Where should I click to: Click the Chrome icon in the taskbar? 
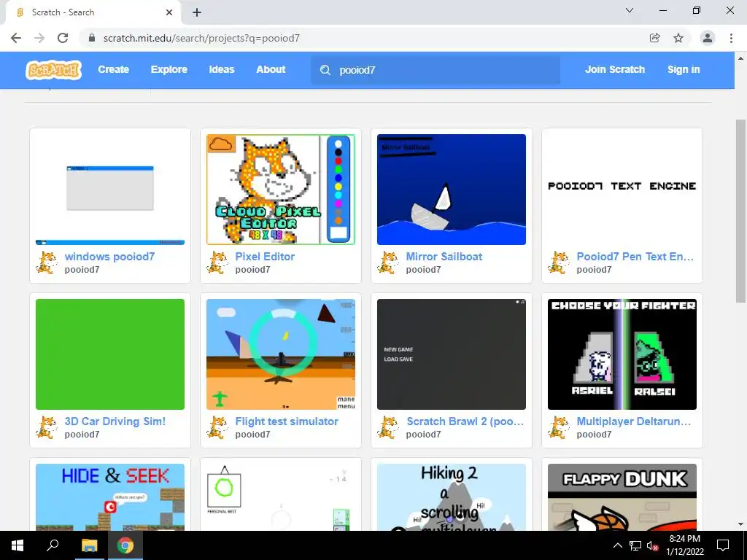125,545
